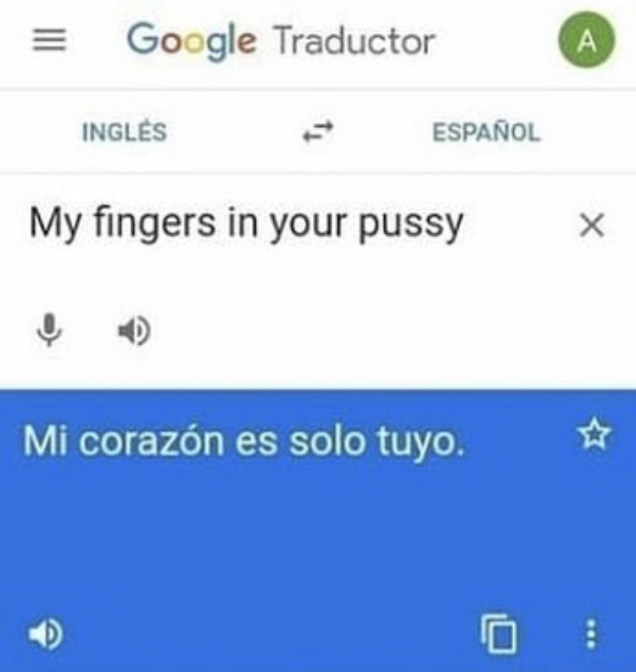Open more options three-dot menu
The height and width of the screenshot is (672, 636).
pyautogui.click(x=591, y=634)
